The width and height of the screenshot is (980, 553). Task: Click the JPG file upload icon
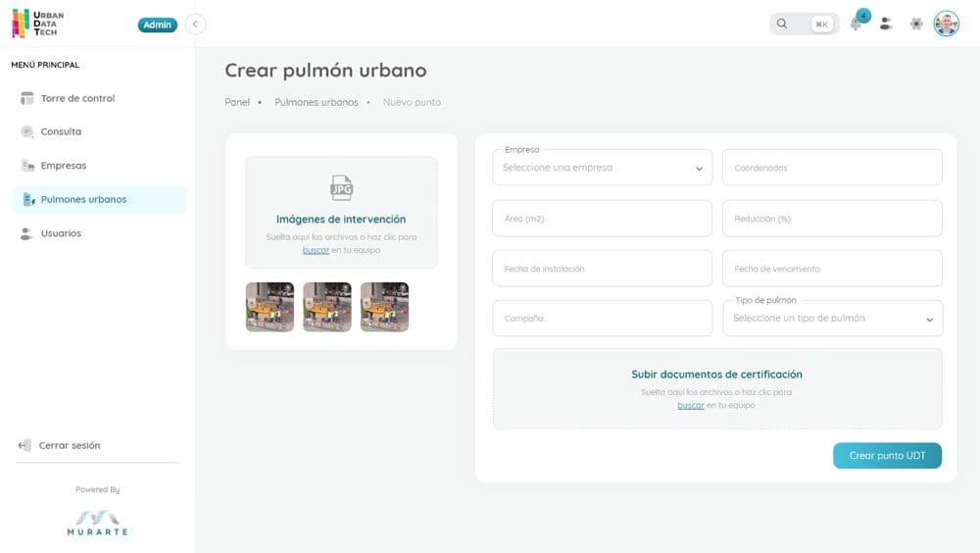(341, 187)
